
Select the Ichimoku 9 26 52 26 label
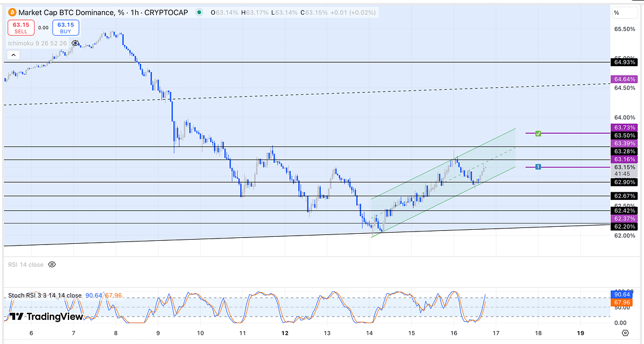(x=38, y=43)
